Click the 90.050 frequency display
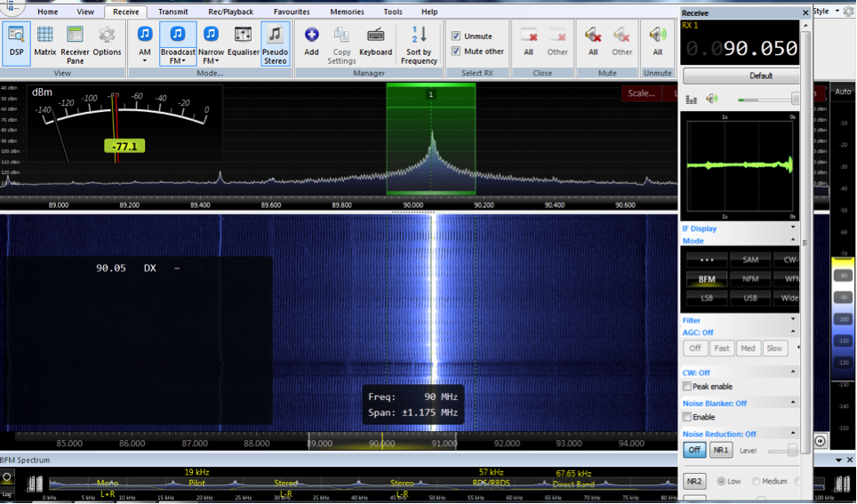857x504 pixels. (759, 49)
